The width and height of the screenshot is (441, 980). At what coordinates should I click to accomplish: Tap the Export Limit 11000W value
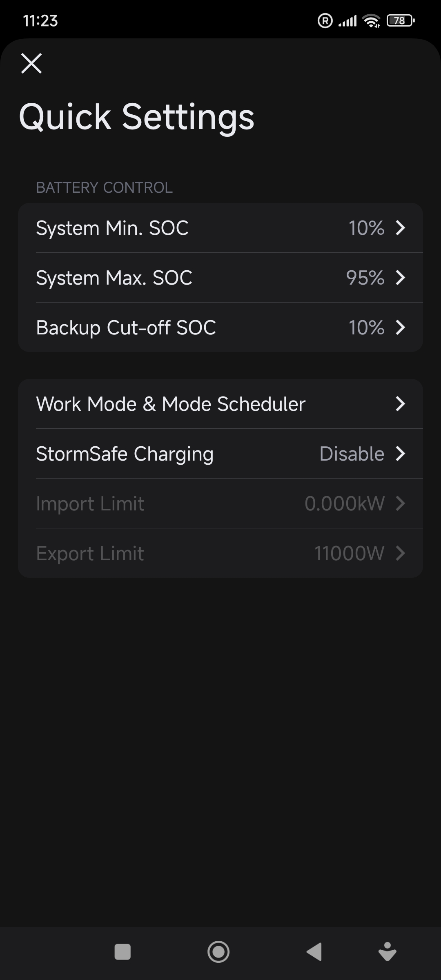coord(349,553)
